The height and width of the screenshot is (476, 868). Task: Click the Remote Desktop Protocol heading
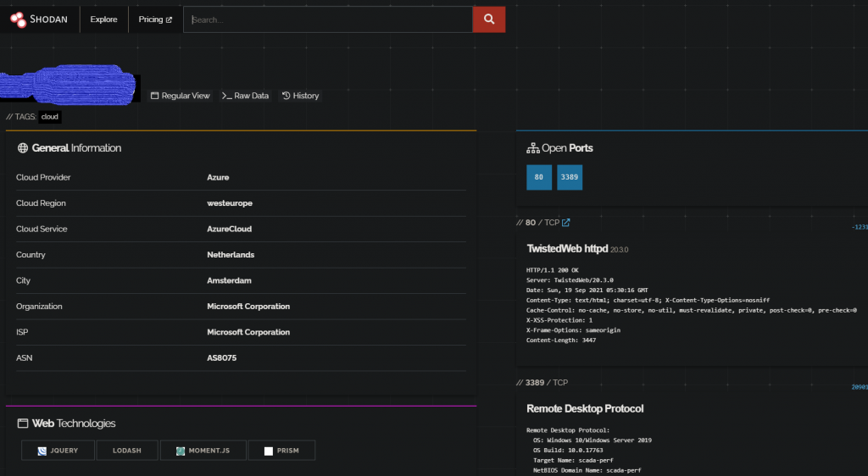pyautogui.click(x=585, y=408)
